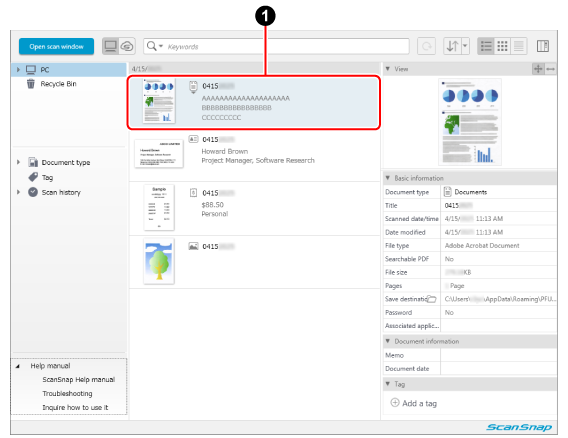Click fit-to-width icon in View header

(x=551, y=69)
